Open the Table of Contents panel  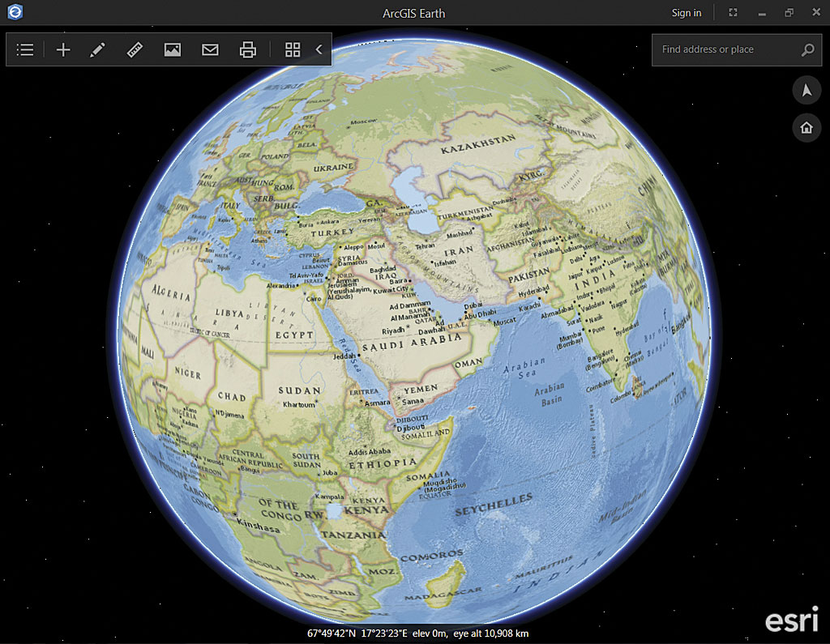coord(24,49)
